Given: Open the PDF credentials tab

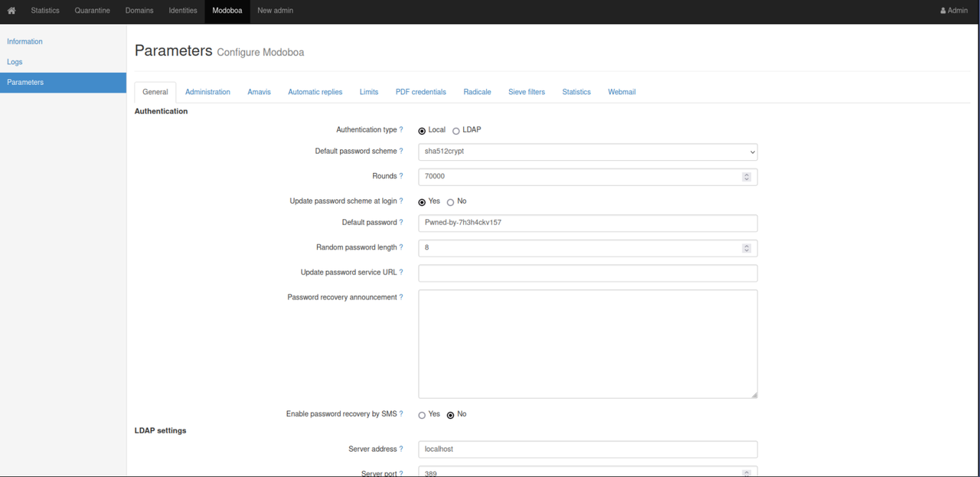Looking at the screenshot, I should click(x=420, y=92).
